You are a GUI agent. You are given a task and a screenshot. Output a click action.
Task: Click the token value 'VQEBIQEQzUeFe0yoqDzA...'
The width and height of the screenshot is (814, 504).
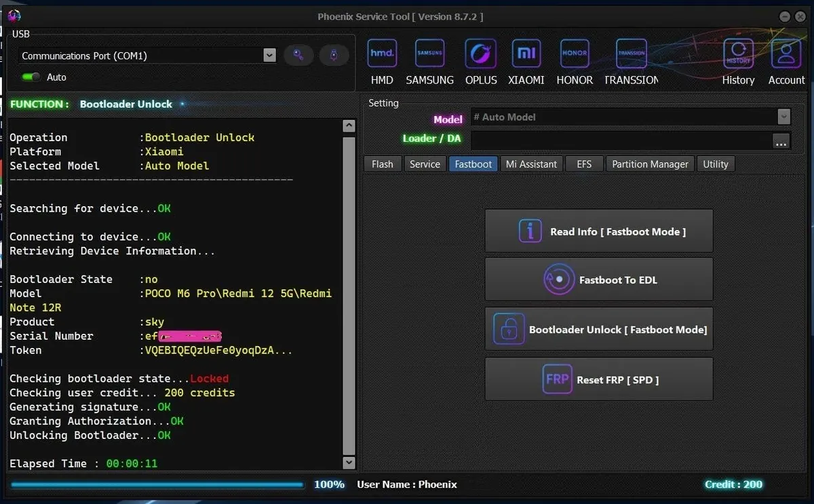tap(218, 350)
